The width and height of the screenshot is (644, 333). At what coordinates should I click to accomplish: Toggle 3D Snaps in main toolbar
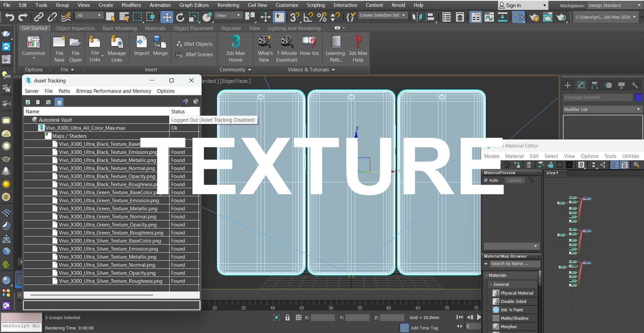point(295,17)
